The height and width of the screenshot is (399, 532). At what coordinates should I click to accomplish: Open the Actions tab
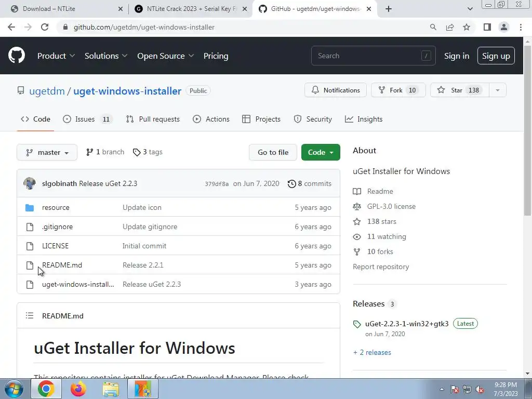tap(211, 119)
